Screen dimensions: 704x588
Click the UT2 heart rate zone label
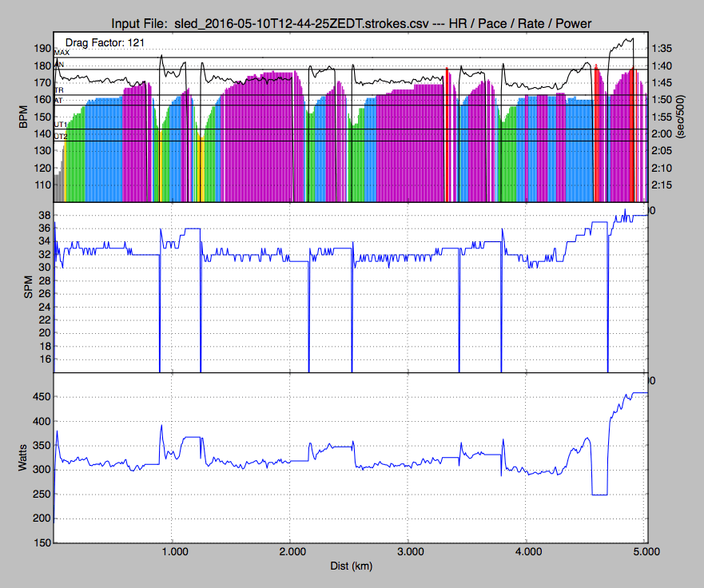[x=60, y=137]
